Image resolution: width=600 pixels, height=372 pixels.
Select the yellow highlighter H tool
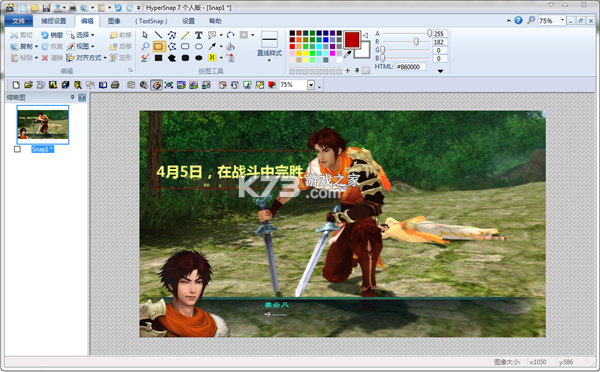tap(212, 58)
